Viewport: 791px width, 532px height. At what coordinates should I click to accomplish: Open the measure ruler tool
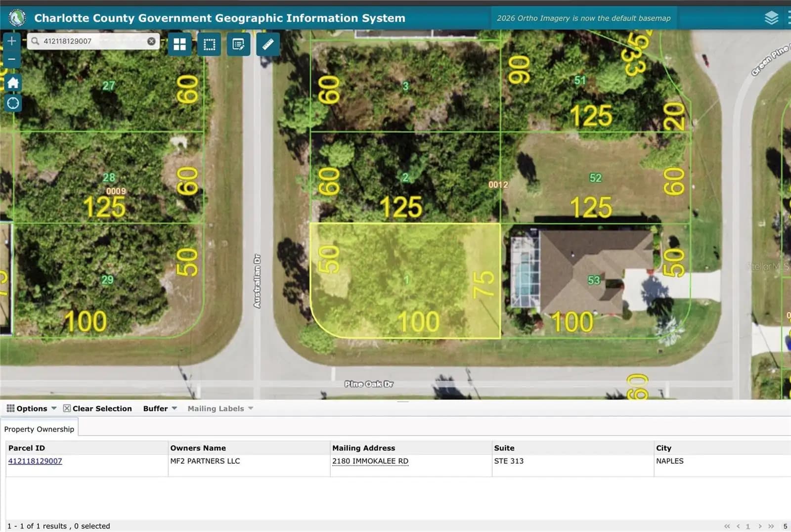268,44
